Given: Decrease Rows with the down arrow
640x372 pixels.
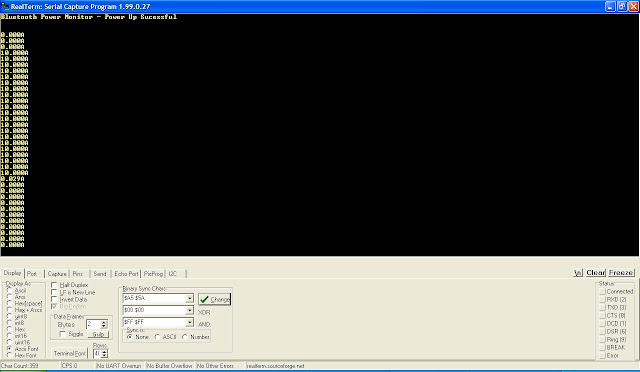Looking at the screenshot, I should click(x=104, y=356).
